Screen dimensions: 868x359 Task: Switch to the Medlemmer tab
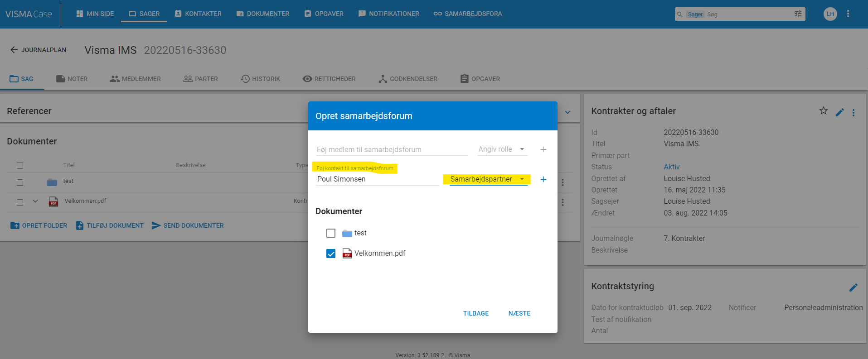pos(135,79)
